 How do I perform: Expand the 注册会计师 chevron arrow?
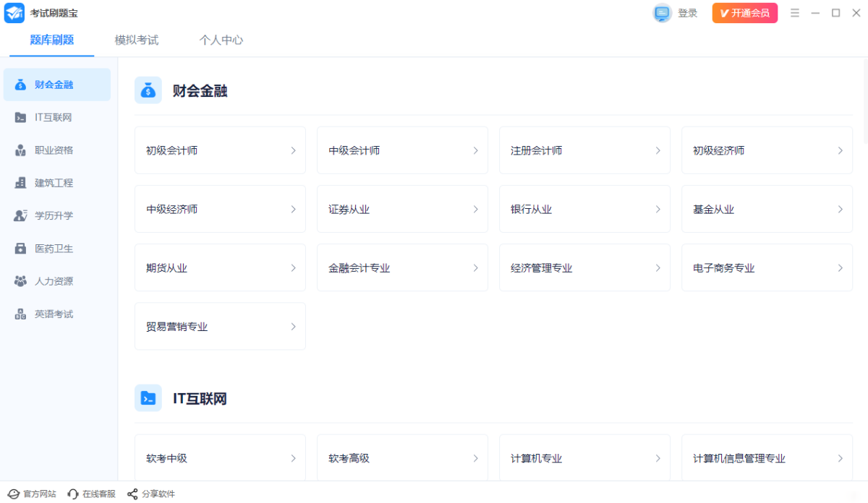point(658,150)
